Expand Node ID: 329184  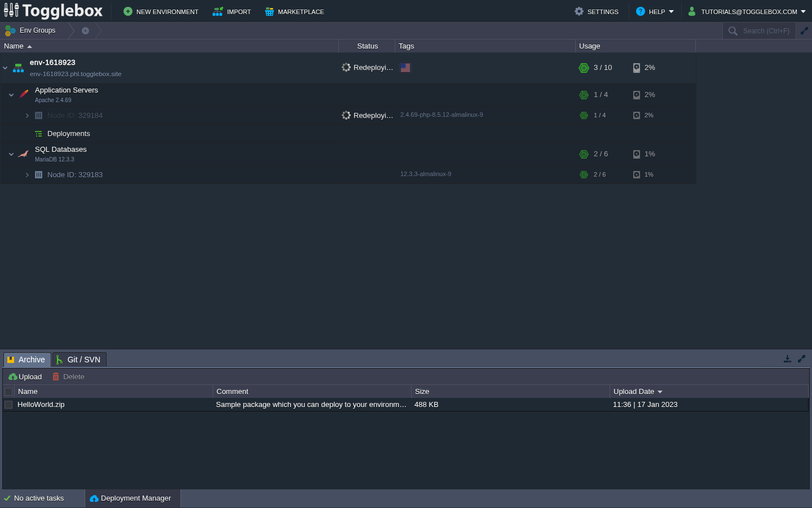(x=27, y=116)
